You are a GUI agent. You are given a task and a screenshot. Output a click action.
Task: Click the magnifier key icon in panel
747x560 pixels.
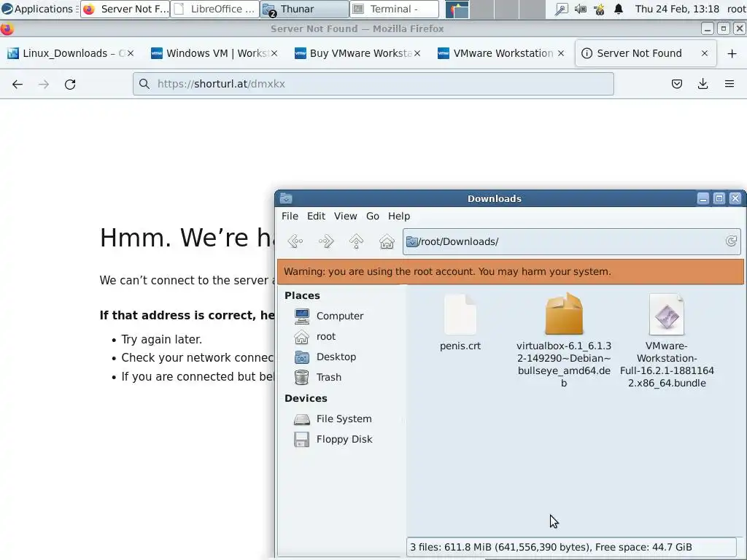click(x=561, y=9)
